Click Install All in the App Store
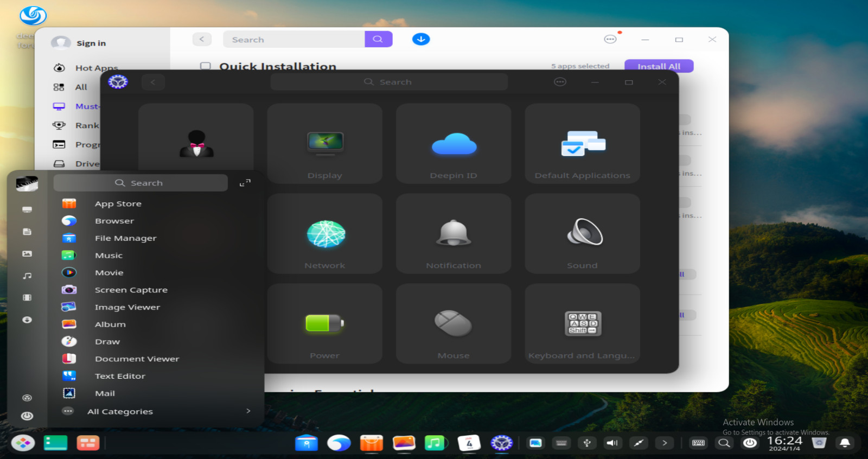Image resolution: width=868 pixels, height=459 pixels. click(x=659, y=66)
